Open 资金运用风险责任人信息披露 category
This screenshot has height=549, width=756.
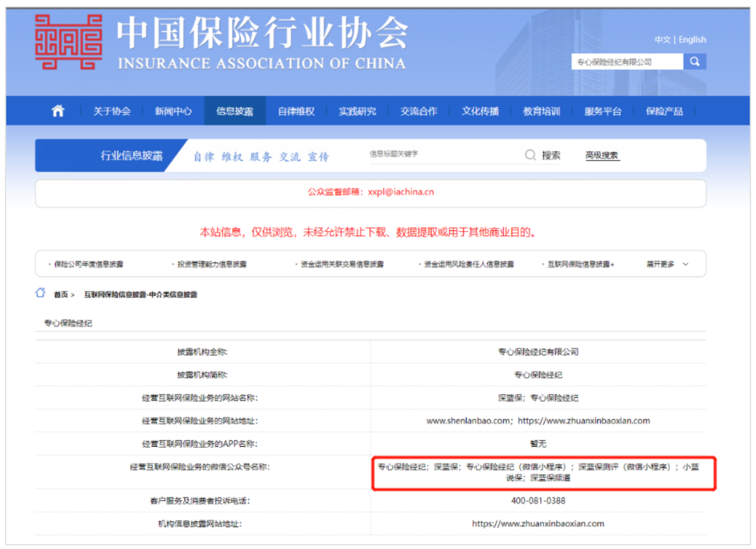click(x=468, y=265)
